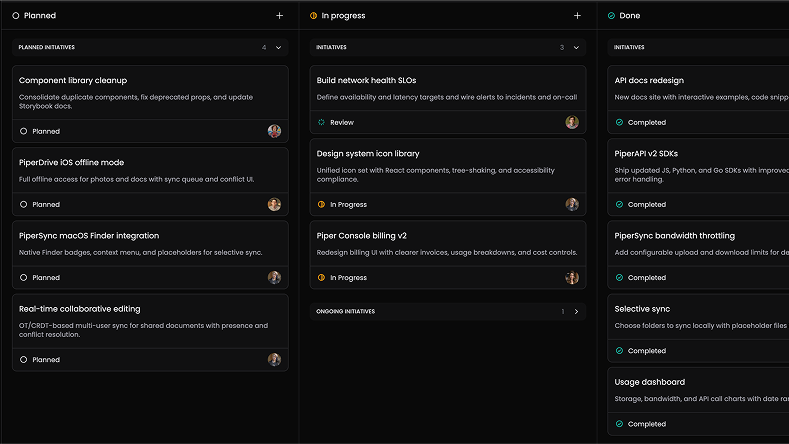Viewport: 789px width, 444px height.
Task: Click the Review status icon on SLOs card
Action: coord(321,122)
